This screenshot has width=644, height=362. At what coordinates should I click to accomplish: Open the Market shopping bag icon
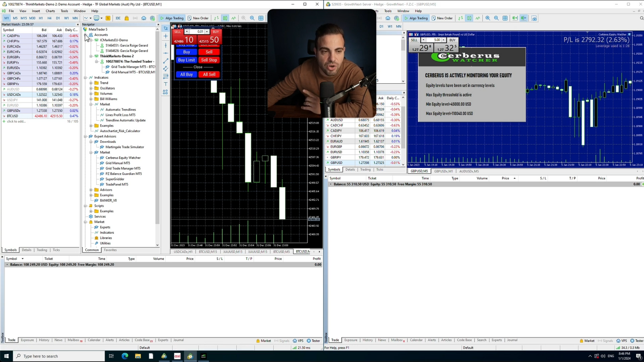[x=127, y=18]
